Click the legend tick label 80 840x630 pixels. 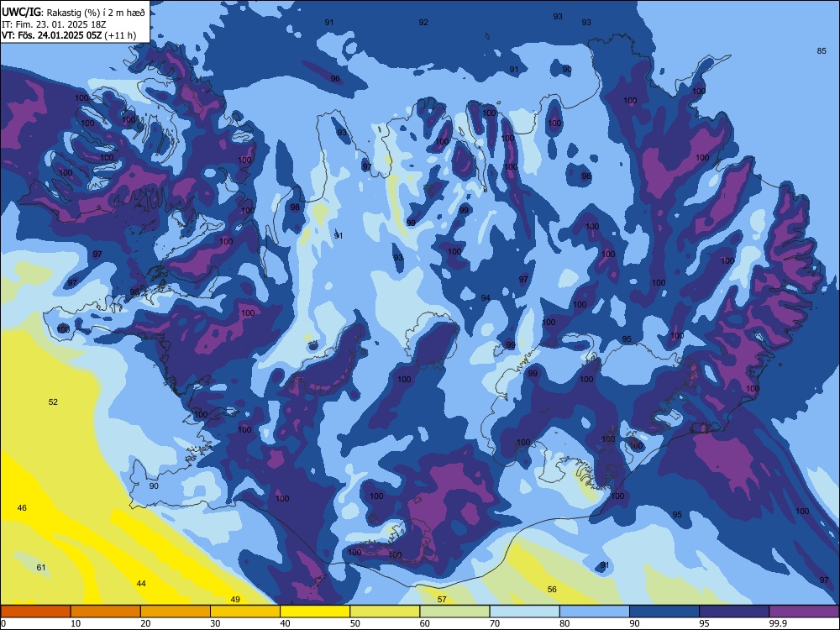click(x=564, y=623)
